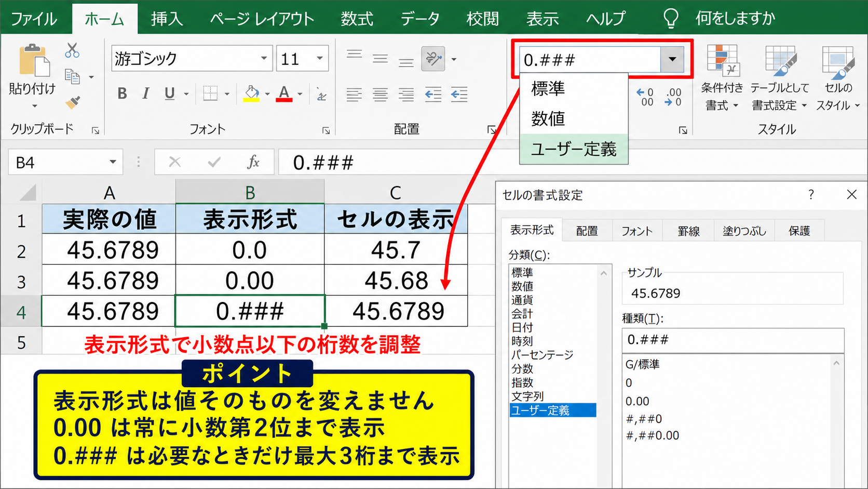Expand the fill color palette arrow
This screenshot has height=489, width=868.
point(267,94)
